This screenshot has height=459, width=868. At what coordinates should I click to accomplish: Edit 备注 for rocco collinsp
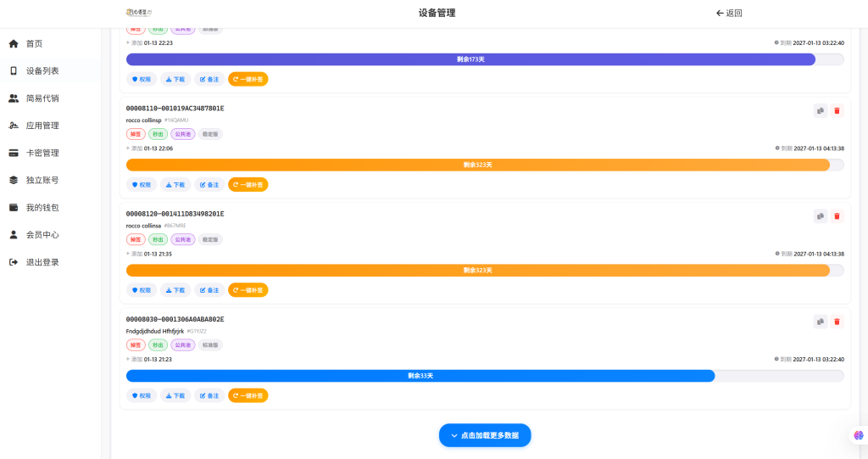[209, 185]
